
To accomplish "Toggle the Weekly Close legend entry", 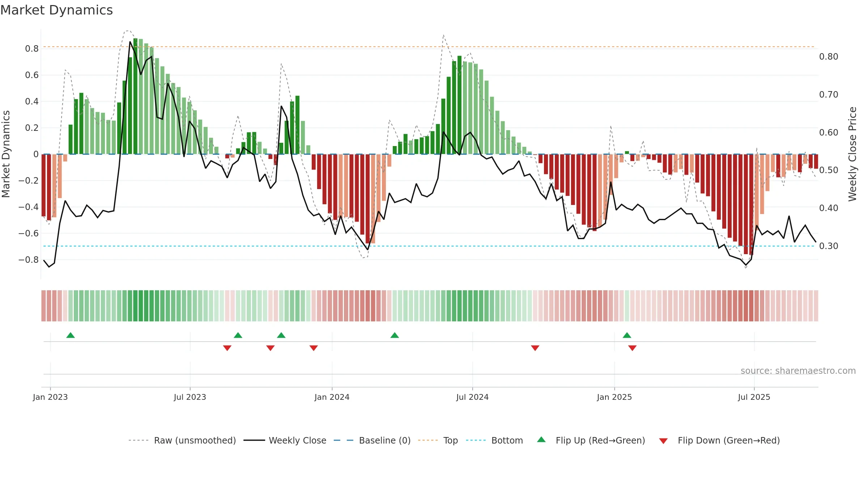I will point(285,440).
